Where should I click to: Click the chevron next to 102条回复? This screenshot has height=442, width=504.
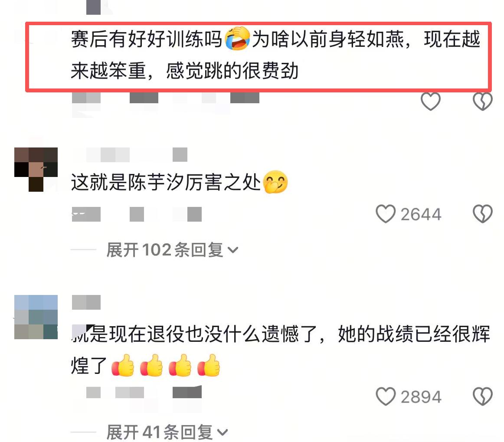(x=233, y=250)
